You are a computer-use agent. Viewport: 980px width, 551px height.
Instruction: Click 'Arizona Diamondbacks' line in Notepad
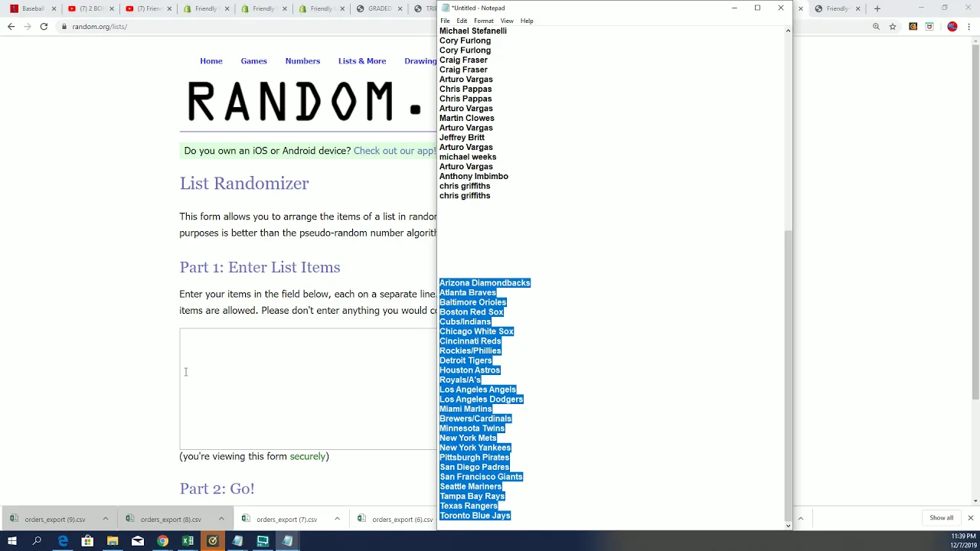click(x=485, y=283)
